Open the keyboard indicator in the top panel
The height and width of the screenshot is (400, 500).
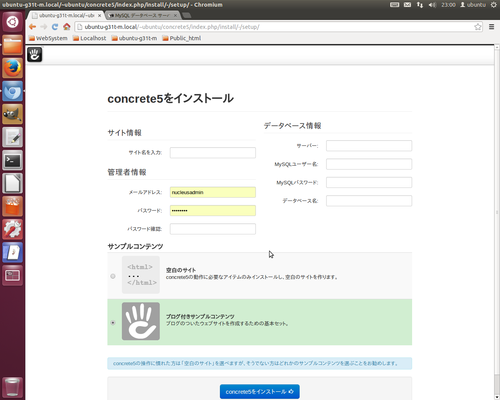pyautogui.click(x=395, y=5)
